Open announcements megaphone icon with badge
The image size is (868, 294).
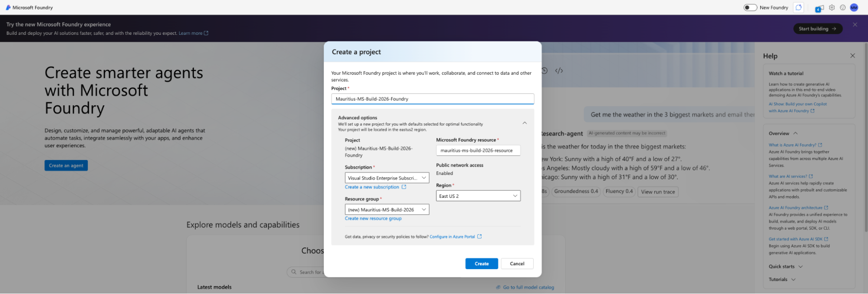[x=819, y=8]
